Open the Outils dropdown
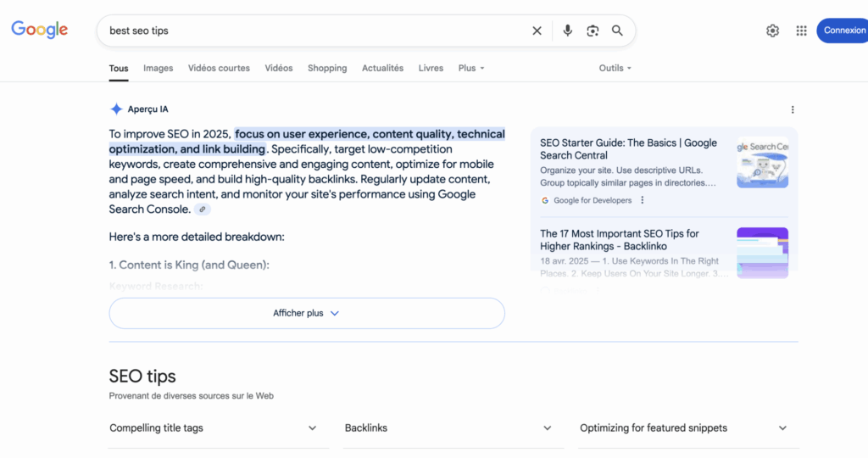Image resolution: width=868 pixels, height=458 pixels. click(615, 68)
